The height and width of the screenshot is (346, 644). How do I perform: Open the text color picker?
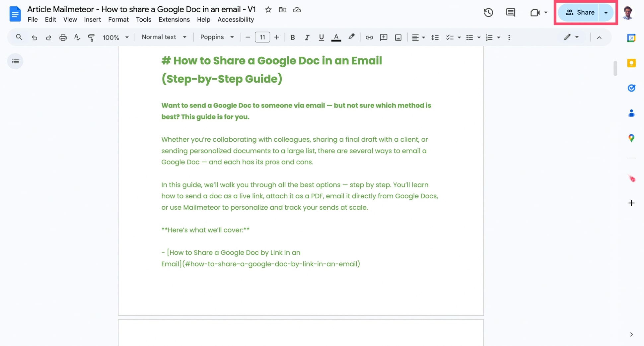(x=336, y=37)
